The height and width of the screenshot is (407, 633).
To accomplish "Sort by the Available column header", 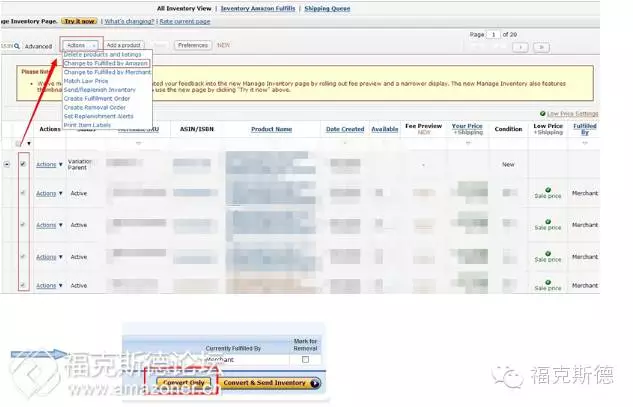I will click(385, 129).
